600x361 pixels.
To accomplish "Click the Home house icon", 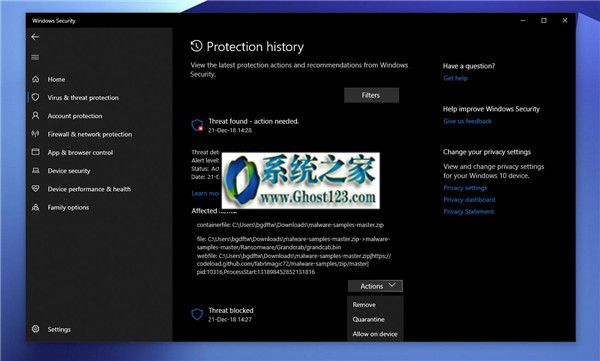I will pyautogui.click(x=36, y=79).
